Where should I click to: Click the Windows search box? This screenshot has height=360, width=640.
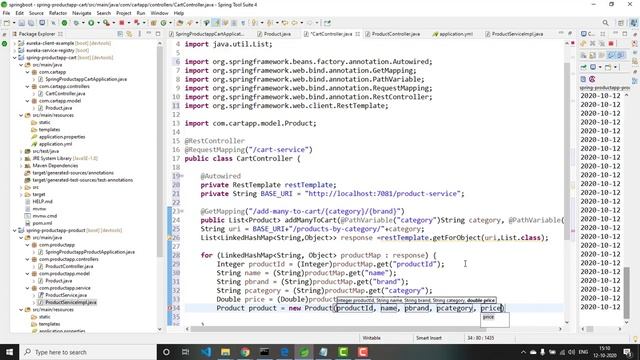coord(88,352)
